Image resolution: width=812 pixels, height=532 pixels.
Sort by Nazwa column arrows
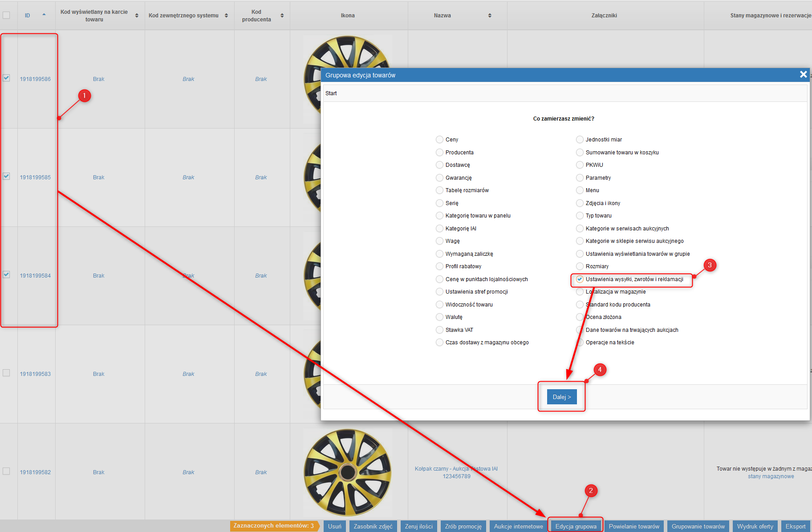(x=490, y=16)
